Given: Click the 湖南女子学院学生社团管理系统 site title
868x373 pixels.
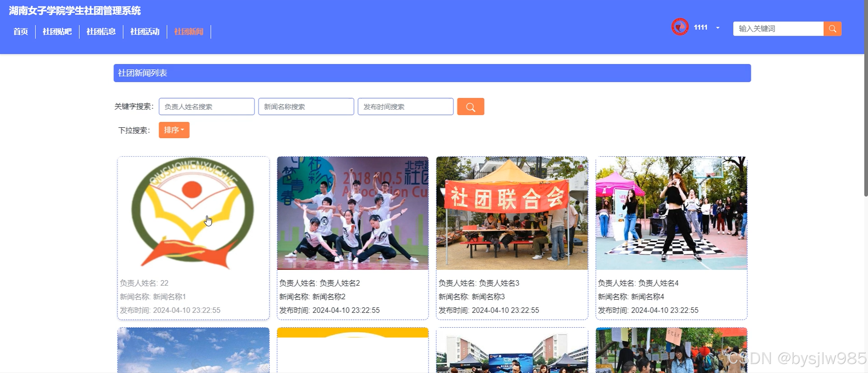Looking at the screenshot, I should [x=75, y=11].
